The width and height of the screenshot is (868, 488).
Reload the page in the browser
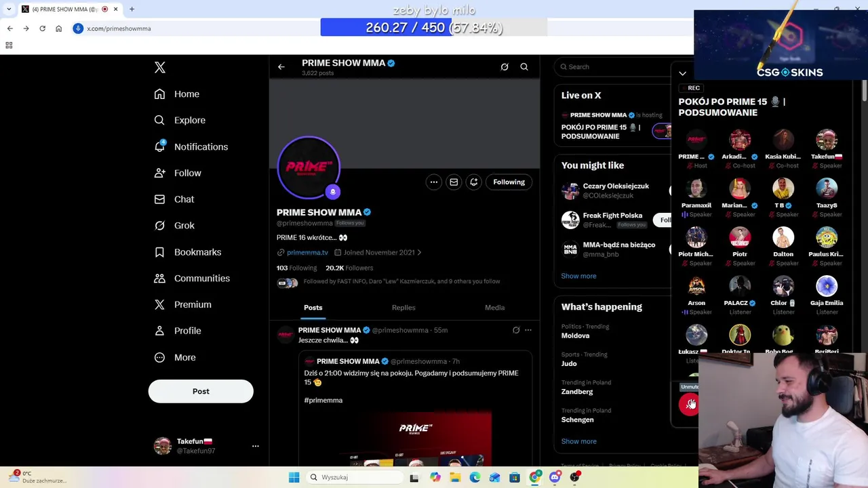(42, 28)
